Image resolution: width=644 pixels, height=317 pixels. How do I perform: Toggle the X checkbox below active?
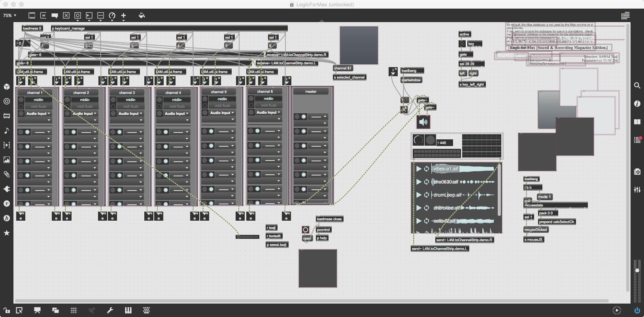[x=462, y=44]
